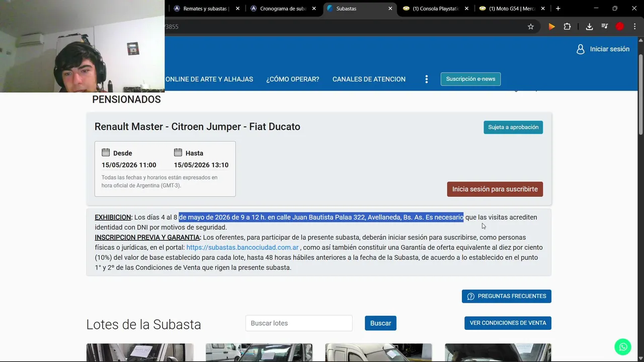Close the active Subastas tab
Image resolution: width=644 pixels, height=362 pixels.
coord(390,9)
